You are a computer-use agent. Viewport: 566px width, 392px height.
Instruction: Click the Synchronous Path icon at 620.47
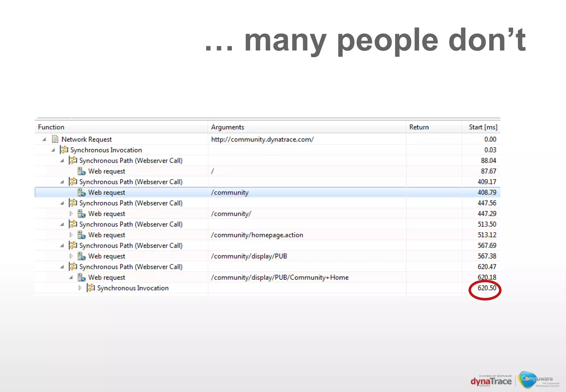click(73, 267)
